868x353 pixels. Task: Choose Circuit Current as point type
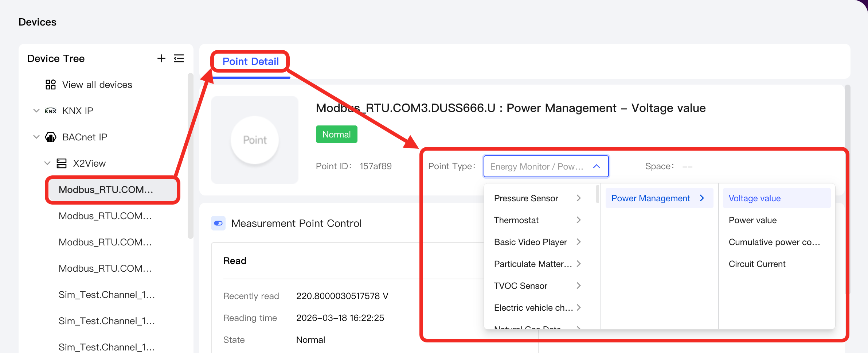[757, 264]
